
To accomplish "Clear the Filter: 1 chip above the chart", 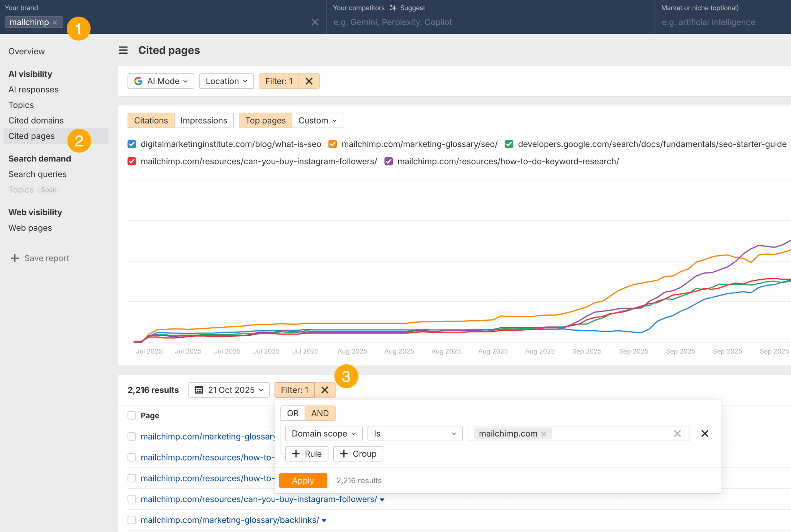I will (309, 81).
